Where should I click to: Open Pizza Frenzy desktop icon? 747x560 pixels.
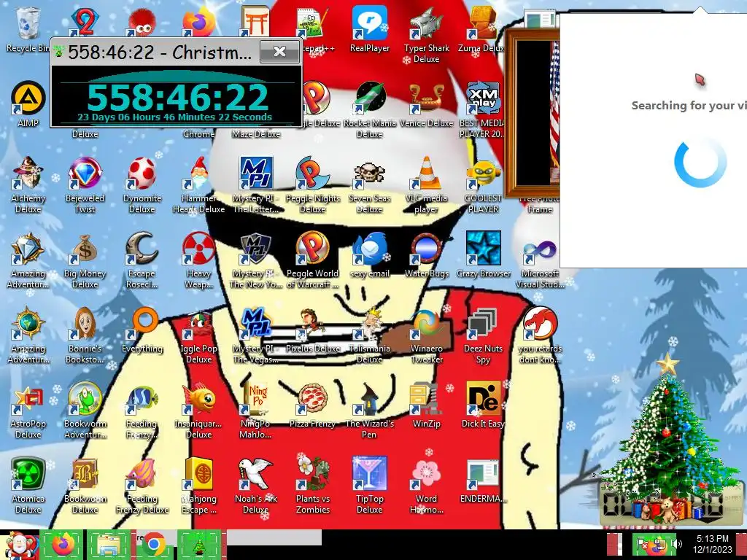[x=312, y=399]
